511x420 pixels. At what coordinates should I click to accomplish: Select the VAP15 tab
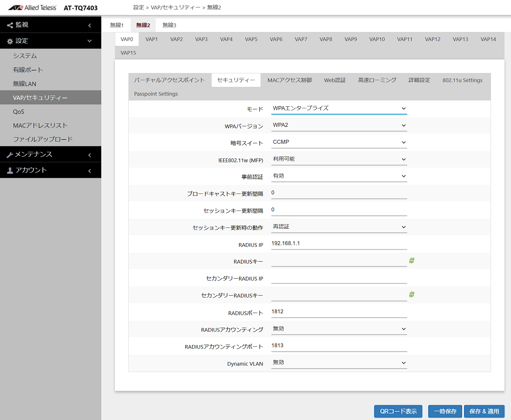(128, 53)
